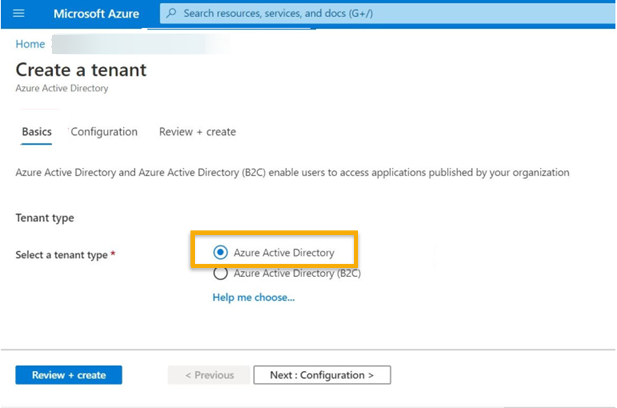Click the Azure Active Directory subtitle under the heading
Screen dimensions: 617x408
(x=62, y=89)
